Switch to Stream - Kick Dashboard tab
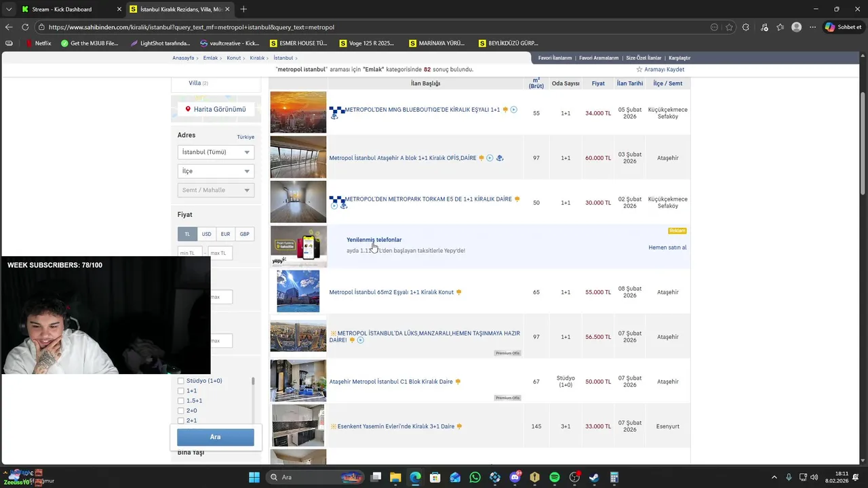The height and width of the screenshot is (488, 868). click(70, 9)
